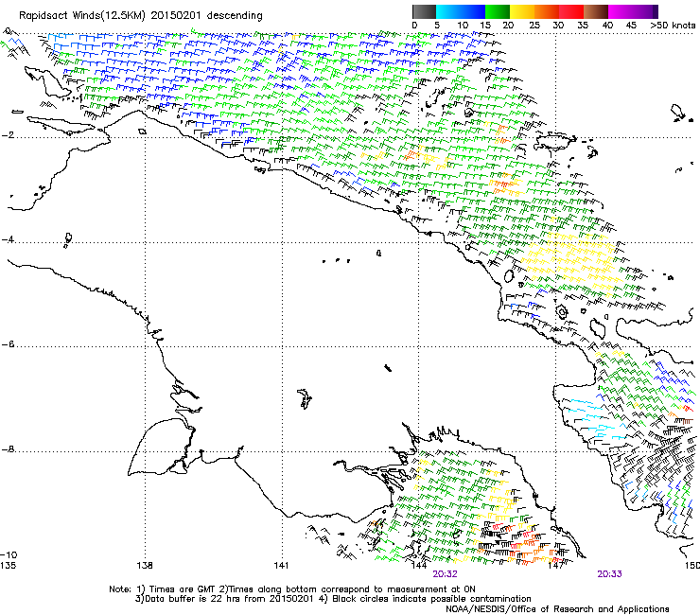Click the '135' longitude axis label

pyautogui.click(x=8, y=566)
